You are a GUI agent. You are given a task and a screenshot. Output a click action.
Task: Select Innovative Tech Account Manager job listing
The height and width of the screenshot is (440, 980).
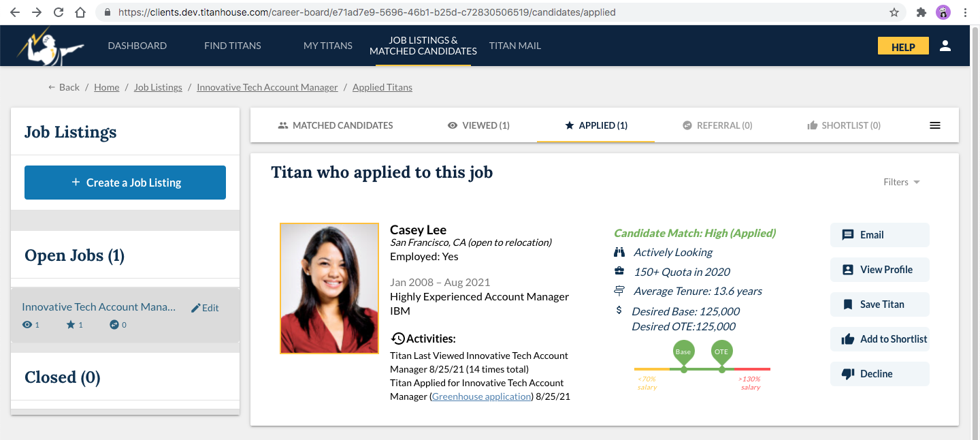pyautogui.click(x=99, y=307)
